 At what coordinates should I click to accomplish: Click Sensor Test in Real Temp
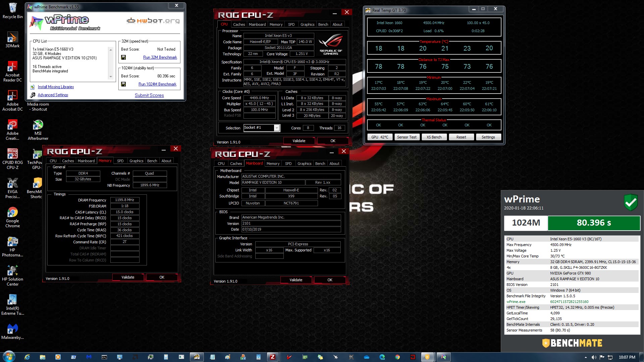click(x=407, y=137)
